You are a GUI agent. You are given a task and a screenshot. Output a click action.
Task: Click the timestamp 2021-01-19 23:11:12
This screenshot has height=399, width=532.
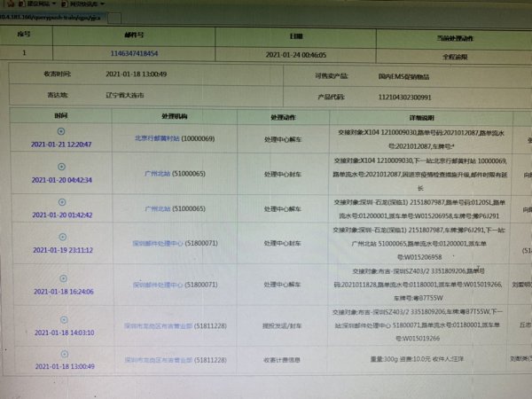(x=63, y=250)
